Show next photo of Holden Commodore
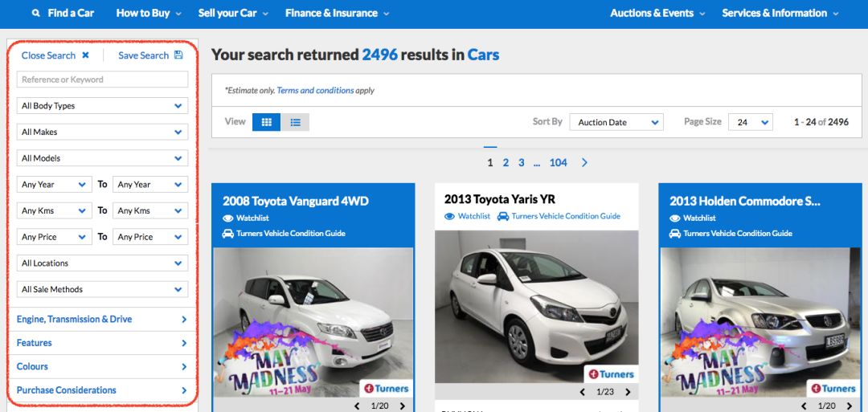 (850, 406)
